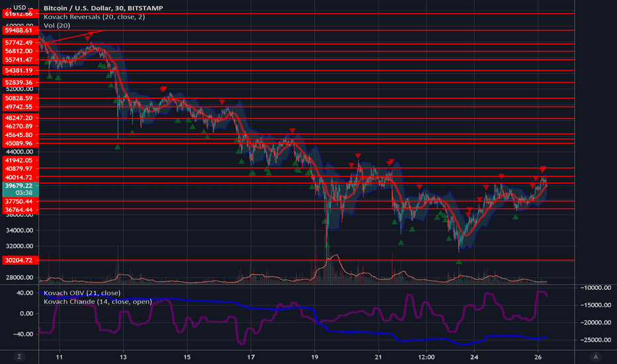Click the 32000.00 price axis tick
Image resolution: width=617 pixels, height=364 pixels.
(19, 246)
